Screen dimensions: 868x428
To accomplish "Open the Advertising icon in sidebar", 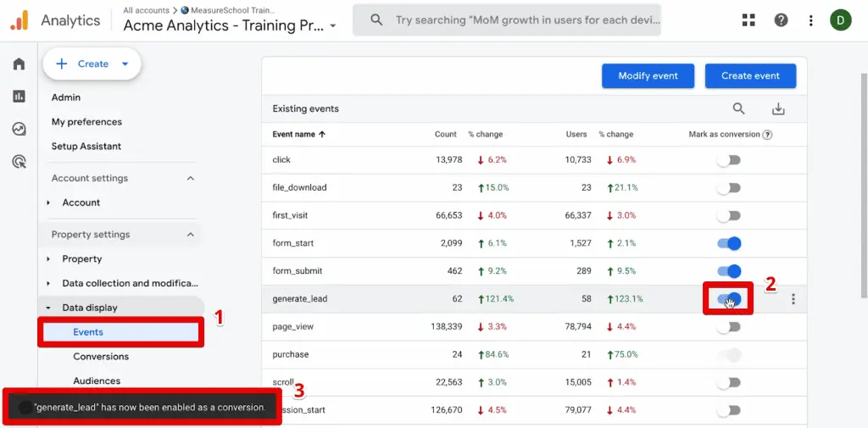I will [x=19, y=161].
